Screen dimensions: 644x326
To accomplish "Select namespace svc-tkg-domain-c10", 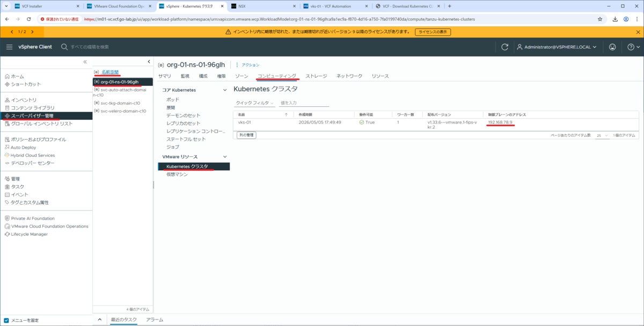I will [x=120, y=103].
